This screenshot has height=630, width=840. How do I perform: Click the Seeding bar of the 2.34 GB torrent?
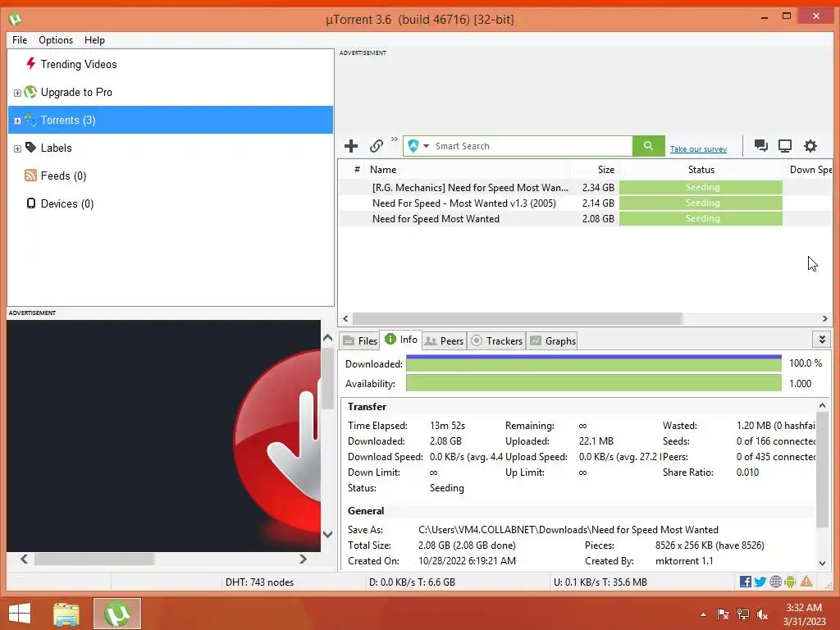click(701, 188)
